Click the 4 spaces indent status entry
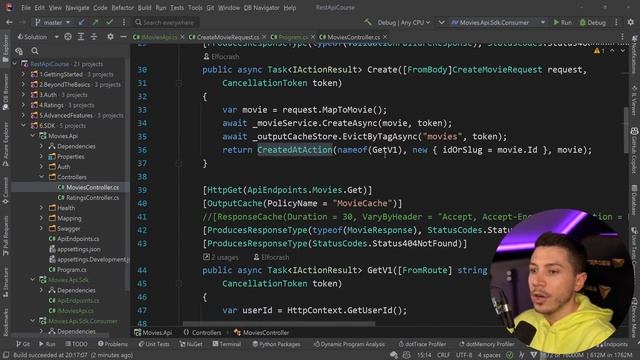640x360 pixels. coord(489,355)
